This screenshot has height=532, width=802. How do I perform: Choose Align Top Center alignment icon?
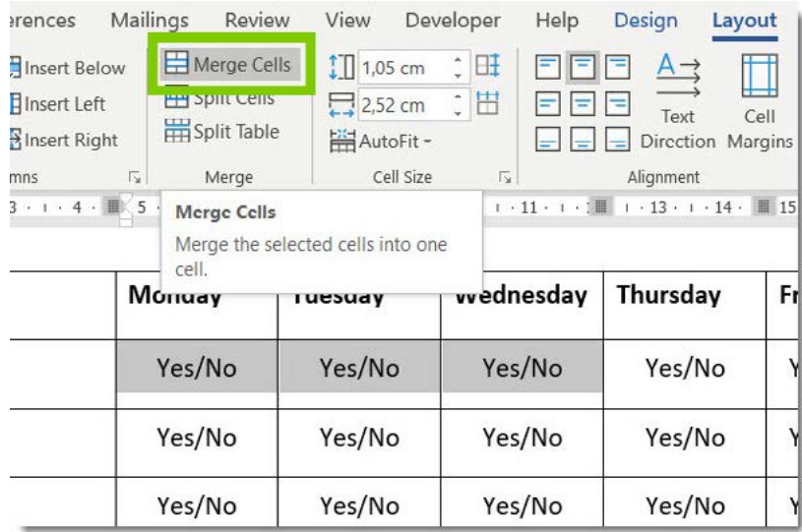pyautogui.click(x=582, y=67)
